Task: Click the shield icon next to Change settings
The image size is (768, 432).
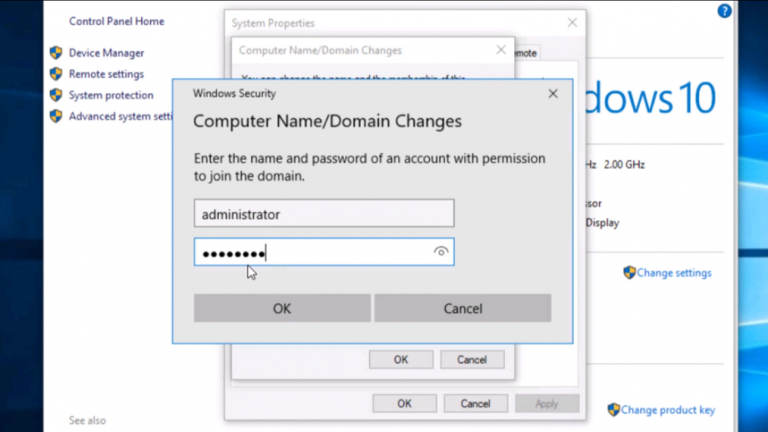Action: (629, 272)
